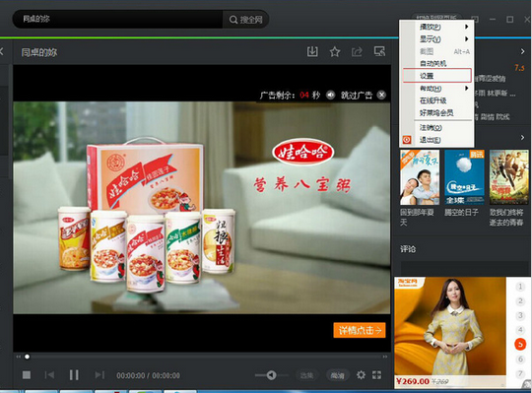Click the 搜全网 search button

246,20
